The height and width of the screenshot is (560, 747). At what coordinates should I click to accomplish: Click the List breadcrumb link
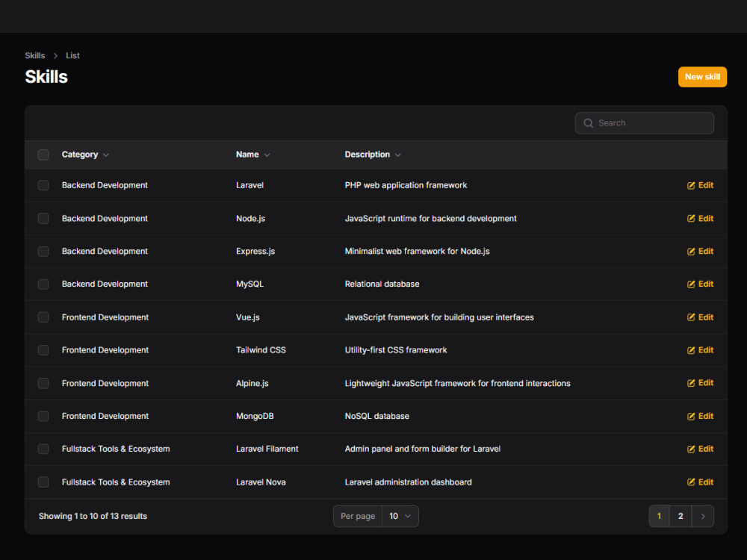point(72,56)
